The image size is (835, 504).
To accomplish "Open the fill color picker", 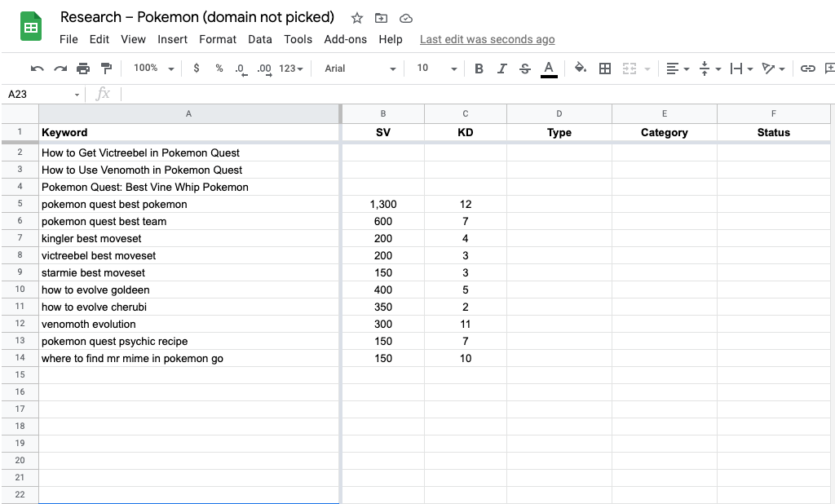I will tap(581, 68).
